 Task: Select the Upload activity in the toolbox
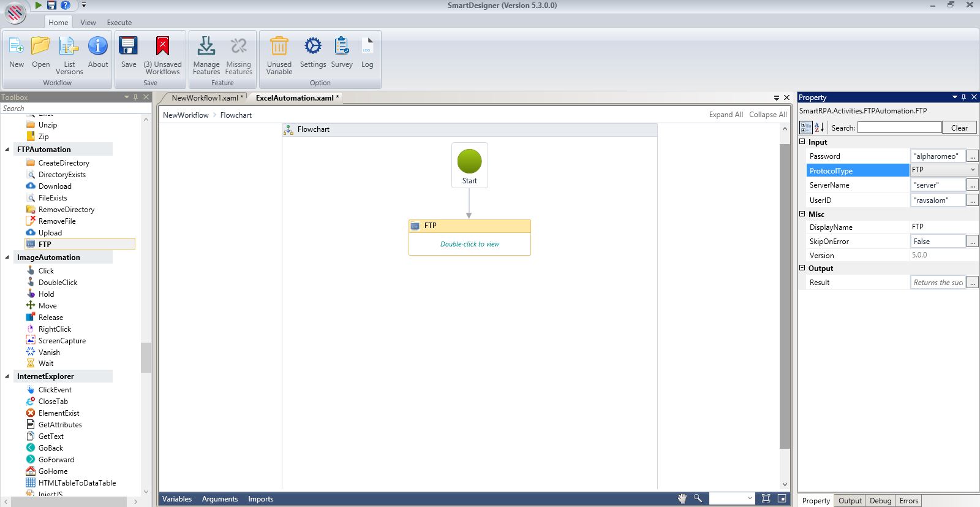pyautogui.click(x=50, y=233)
